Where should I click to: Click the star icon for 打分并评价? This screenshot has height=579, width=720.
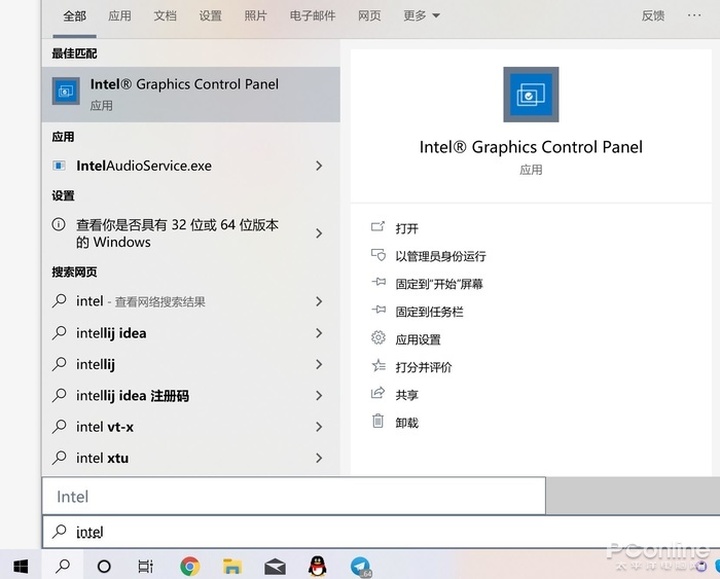[x=378, y=365]
